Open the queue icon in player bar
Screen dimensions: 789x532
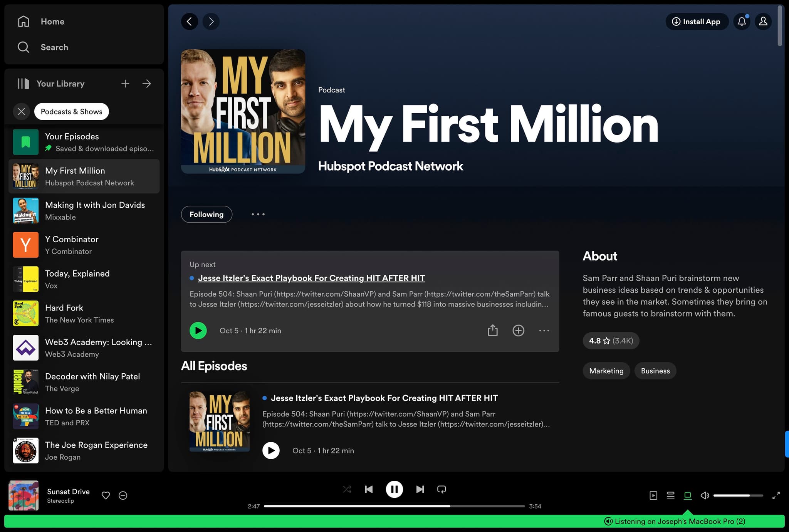coord(670,495)
